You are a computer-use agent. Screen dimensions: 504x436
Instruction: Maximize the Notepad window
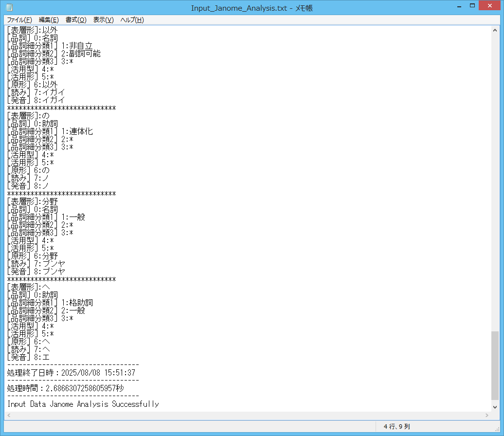coord(472,6)
